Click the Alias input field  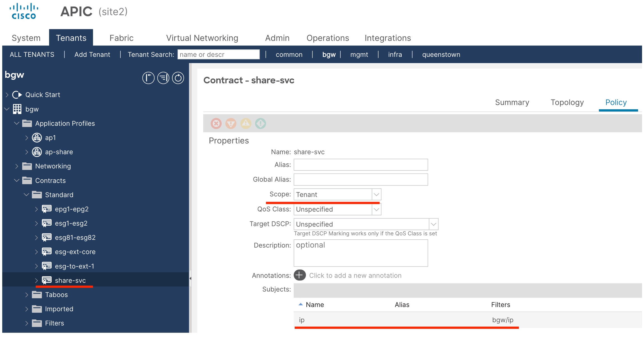361,165
